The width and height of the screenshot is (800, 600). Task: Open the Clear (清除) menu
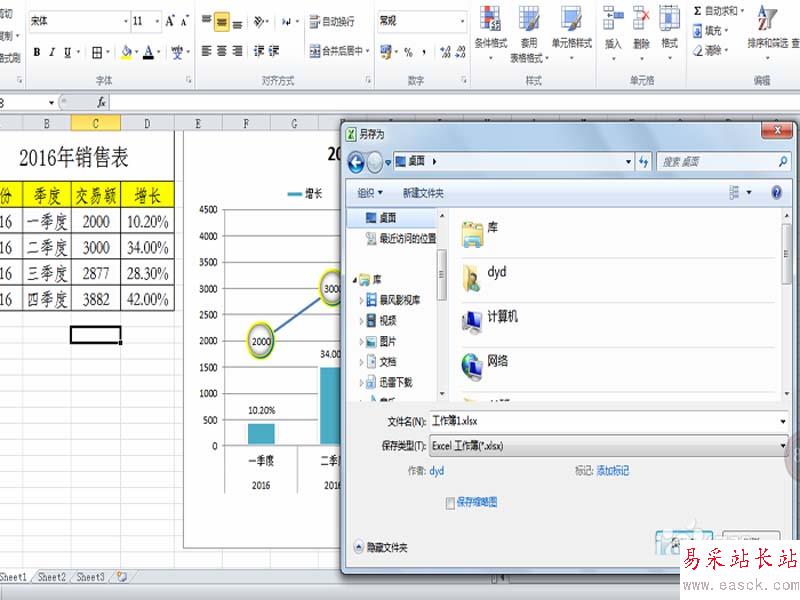710,50
